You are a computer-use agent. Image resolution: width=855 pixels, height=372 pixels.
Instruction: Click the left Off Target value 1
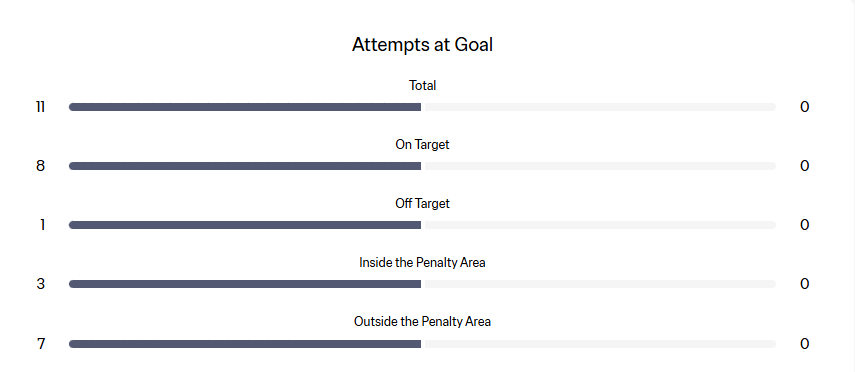click(41, 225)
